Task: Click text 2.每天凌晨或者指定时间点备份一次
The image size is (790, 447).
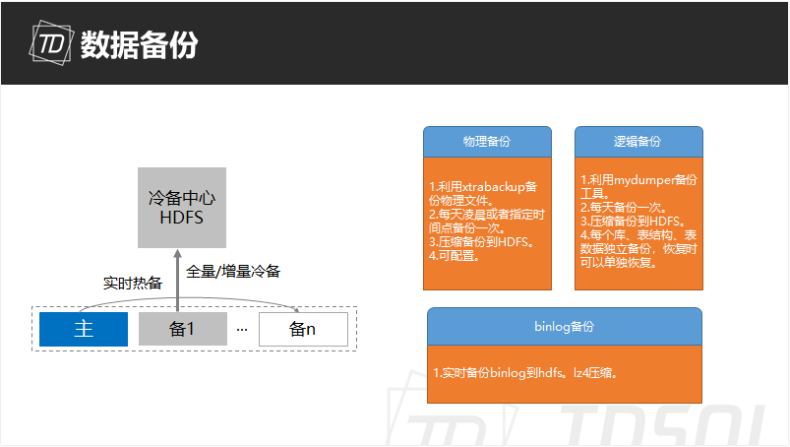Action: (x=486, y=221)
